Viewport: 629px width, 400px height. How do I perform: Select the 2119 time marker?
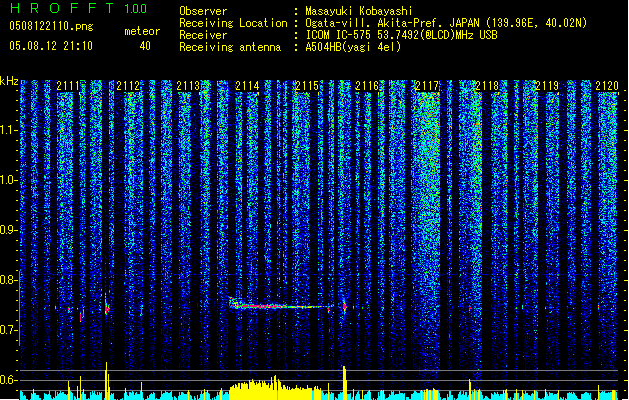pos(547,86)
